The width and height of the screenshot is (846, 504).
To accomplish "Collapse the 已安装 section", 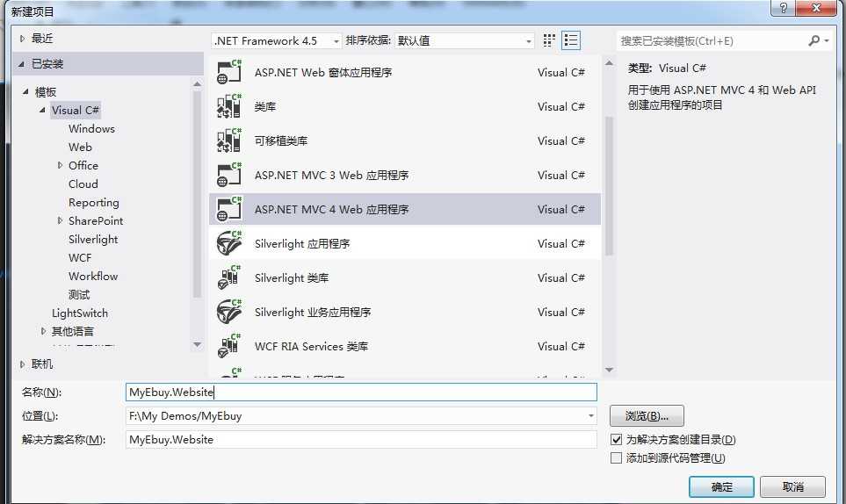I will pos(22,63).
